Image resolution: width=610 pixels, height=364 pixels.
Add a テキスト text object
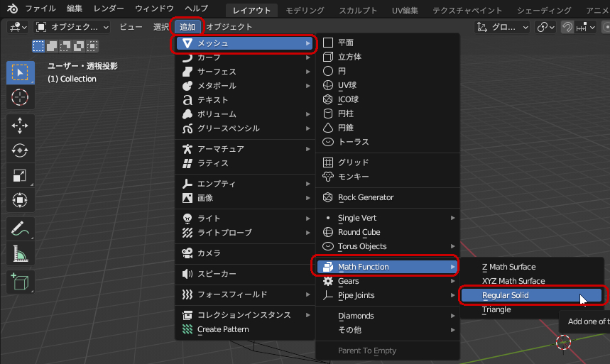[x=246, y=100]
